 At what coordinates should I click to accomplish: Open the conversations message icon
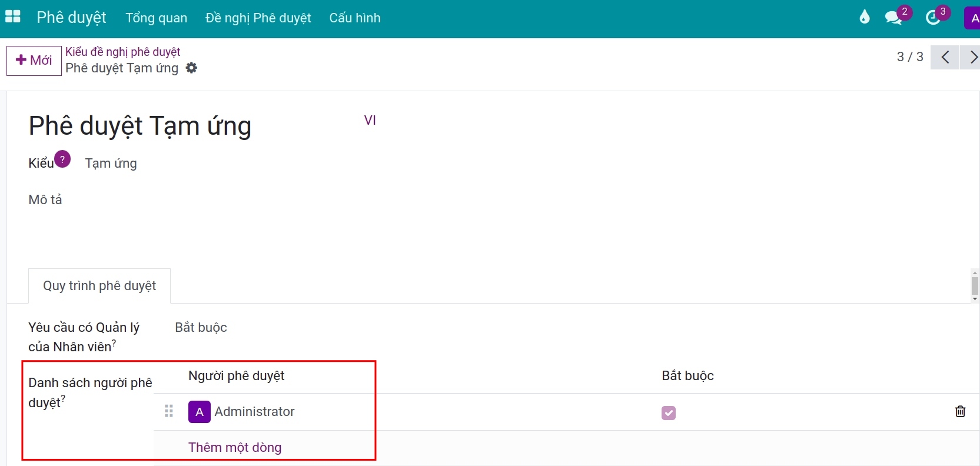(894, 17)
